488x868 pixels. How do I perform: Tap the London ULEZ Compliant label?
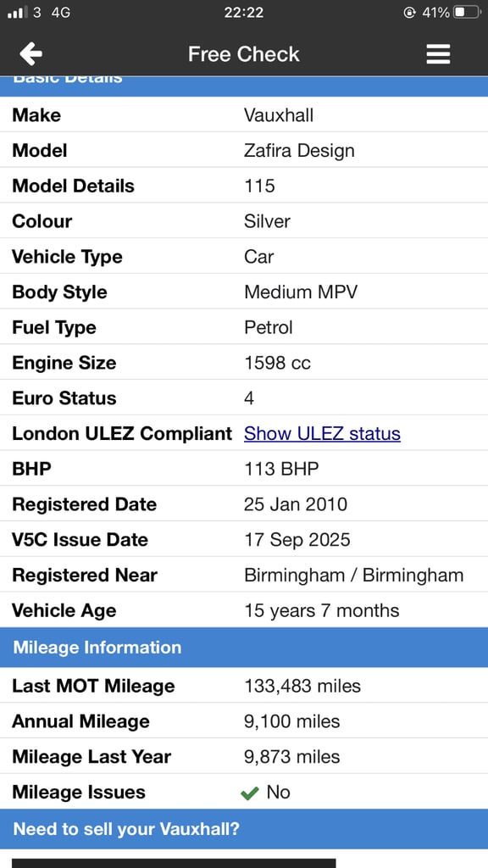pyautogui.click(x=122, y=433)
